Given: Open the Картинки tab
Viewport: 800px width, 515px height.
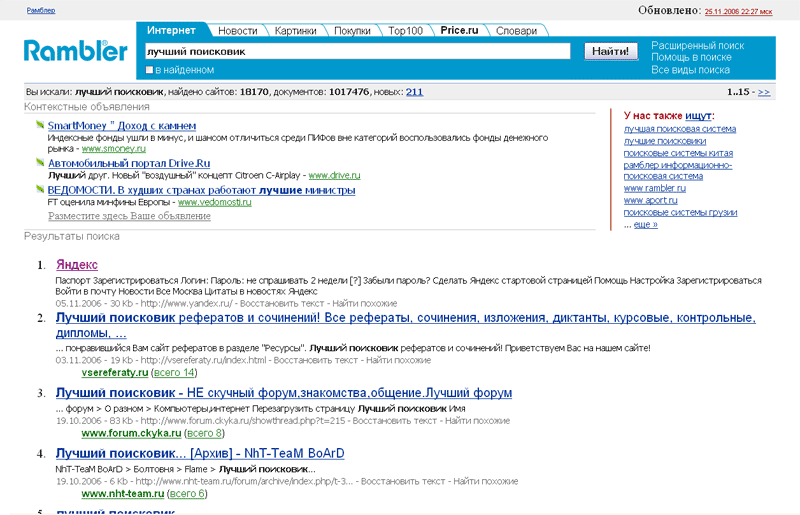Looking at the screenshot, I should [x=295, y=31].
